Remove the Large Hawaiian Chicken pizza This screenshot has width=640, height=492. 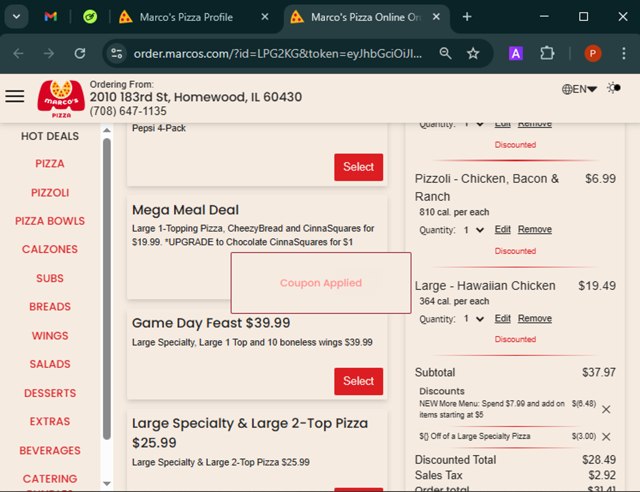point(535,318)
